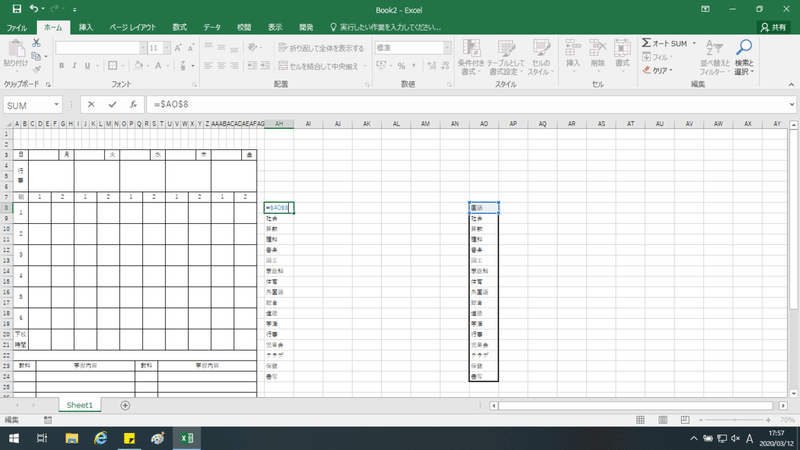Expand the AutoSum dropdown arrow
The image size is (800, 450).
pos(694,43)
